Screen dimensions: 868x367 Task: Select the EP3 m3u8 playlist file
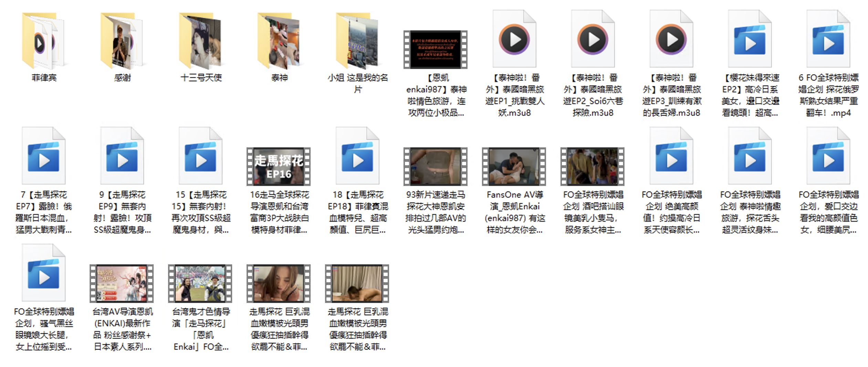pos(671,40)
